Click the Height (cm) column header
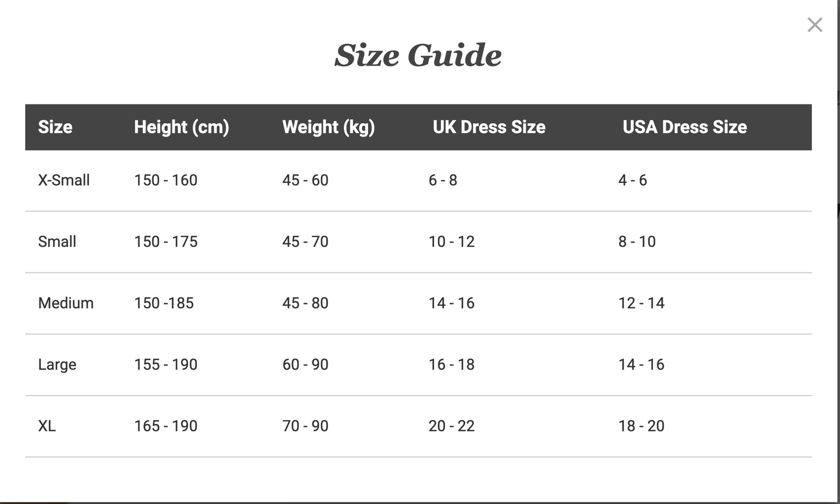Image resolution: width=840 pixels, height=504 pixels. [x=181, y=127]
